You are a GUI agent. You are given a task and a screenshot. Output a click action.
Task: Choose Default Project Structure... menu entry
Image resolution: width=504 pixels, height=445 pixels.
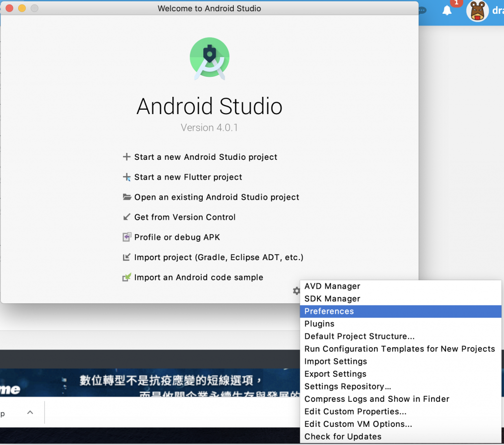pos(401,336)
